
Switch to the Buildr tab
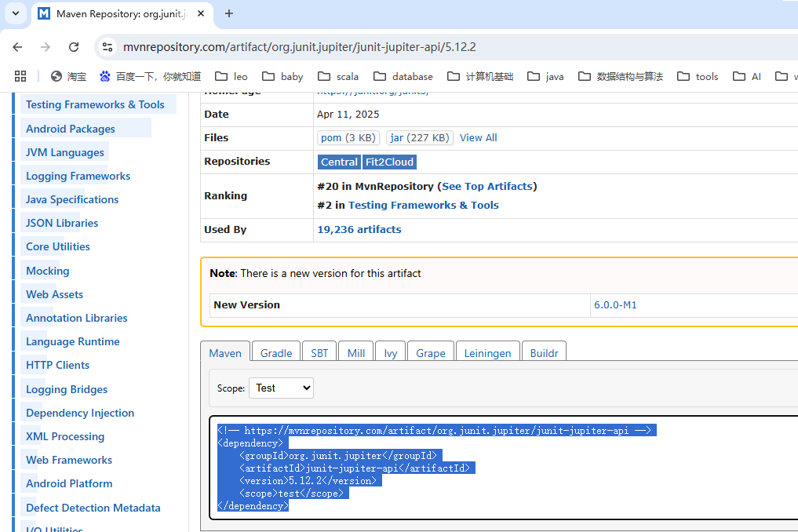point(544,353)
